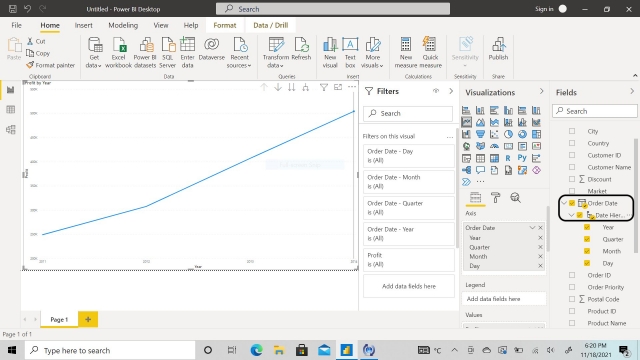Screen dimensions: 640x360
Task: Choose the pie chart visualization
Action: [508, 134]
